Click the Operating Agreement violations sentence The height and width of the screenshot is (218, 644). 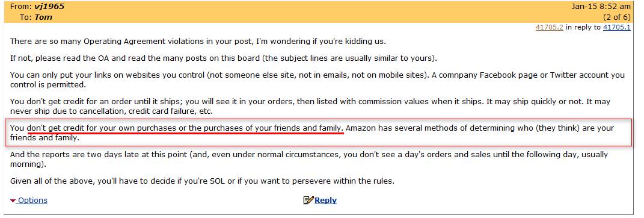198,42
